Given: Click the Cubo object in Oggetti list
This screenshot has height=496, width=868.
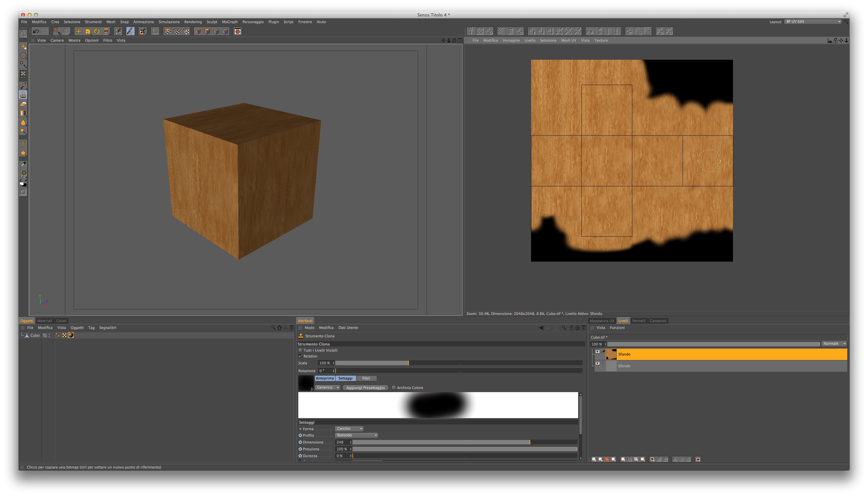Looking at the screenshot, I should pos(35,335).
